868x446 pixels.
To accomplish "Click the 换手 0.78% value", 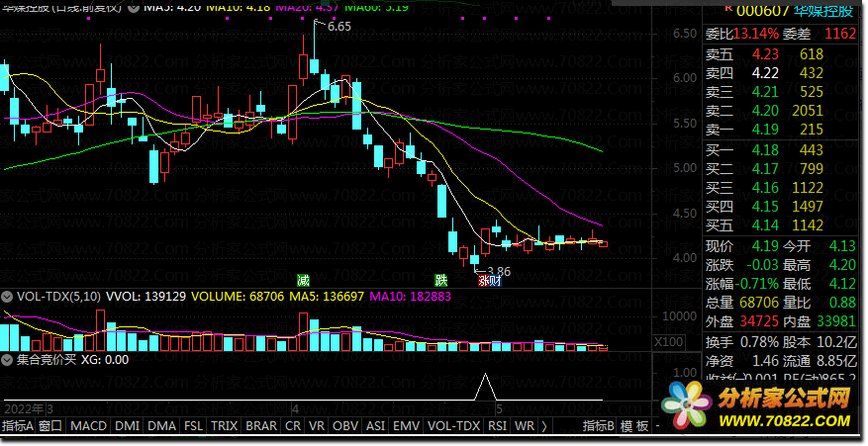I will click(759, 342).
